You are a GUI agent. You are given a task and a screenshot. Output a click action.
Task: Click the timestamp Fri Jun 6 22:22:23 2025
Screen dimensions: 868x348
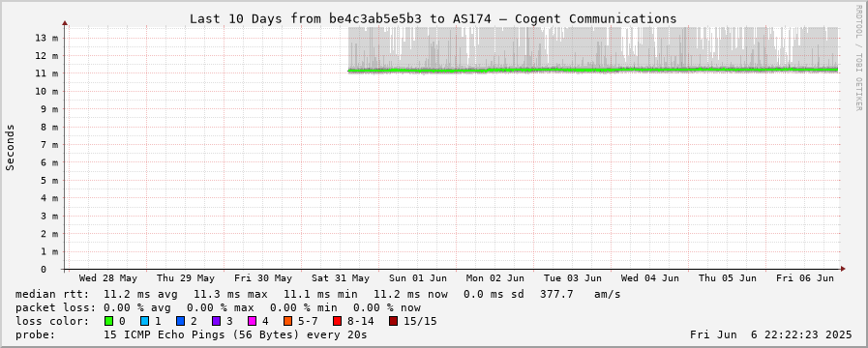(770, 334)
